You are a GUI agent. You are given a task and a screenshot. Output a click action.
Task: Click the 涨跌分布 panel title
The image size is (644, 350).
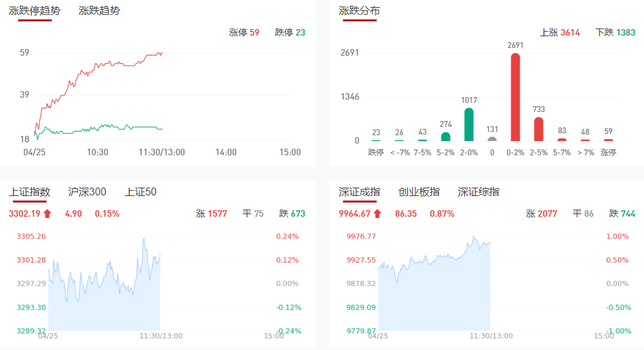pyautogui.click(x=359, y=10)
